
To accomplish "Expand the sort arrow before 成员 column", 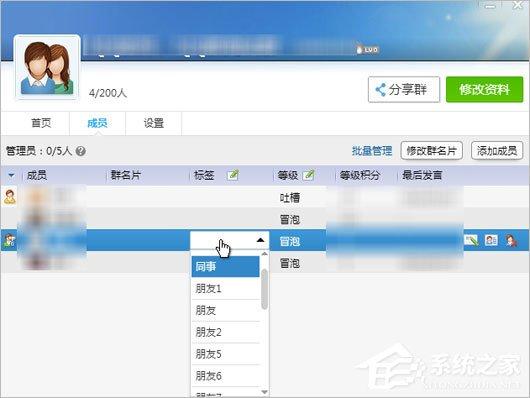I will [11, 175].
